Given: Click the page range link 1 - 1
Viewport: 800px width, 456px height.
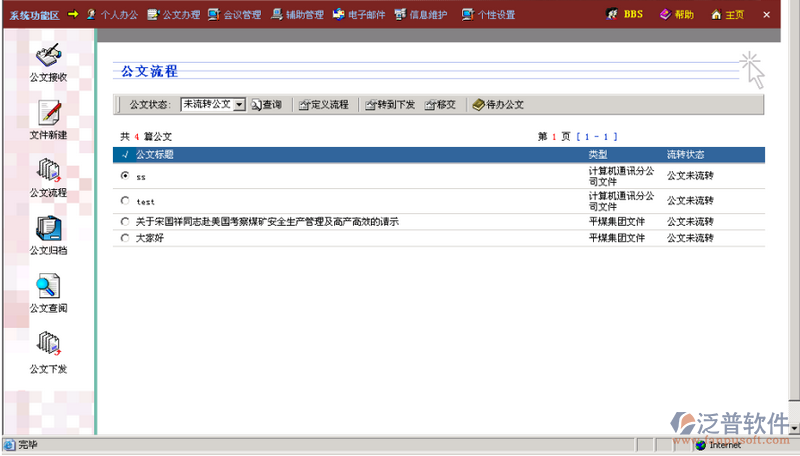Looking at the screenshot, I should 596,137.
